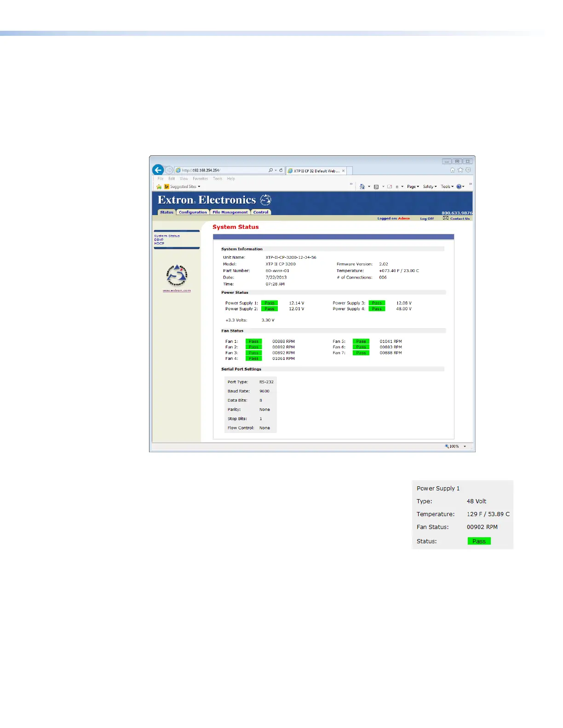Open the File menu
This screenshot has height=728, width=563.
(x=161, y=179)
